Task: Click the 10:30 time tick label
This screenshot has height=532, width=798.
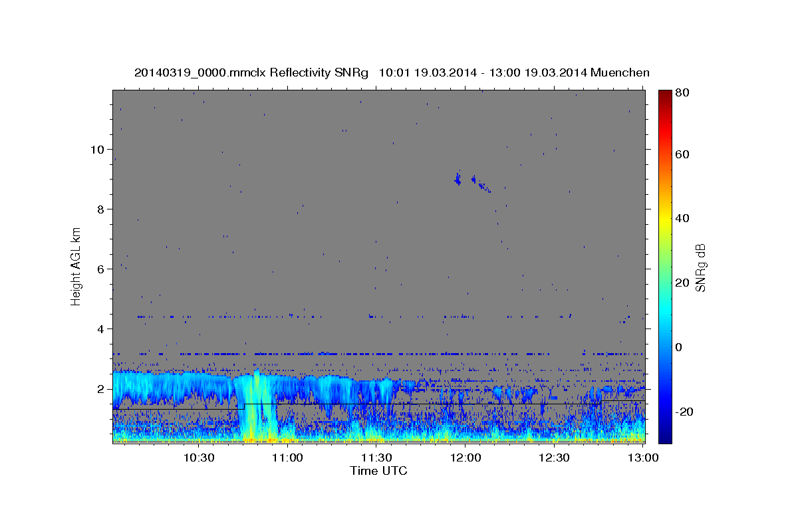Action: pyautogui.click(x=198, y=458)
